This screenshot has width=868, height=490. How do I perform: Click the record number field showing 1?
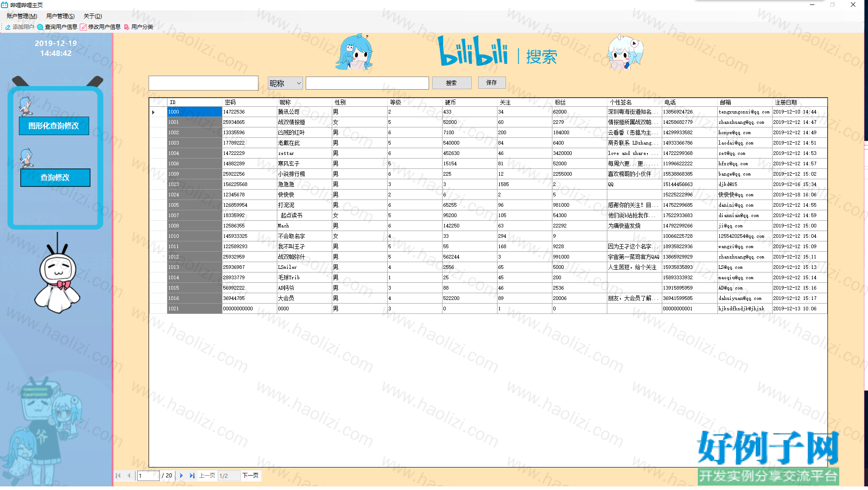(149, 476)
